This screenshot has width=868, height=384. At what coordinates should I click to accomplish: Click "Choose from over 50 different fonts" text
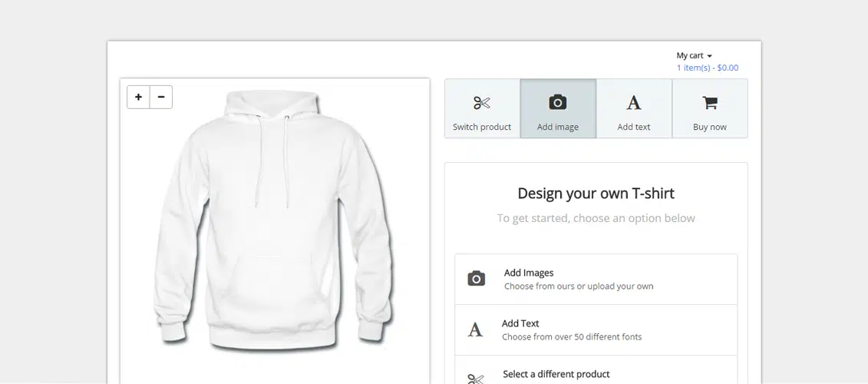[x=572, y=336]
